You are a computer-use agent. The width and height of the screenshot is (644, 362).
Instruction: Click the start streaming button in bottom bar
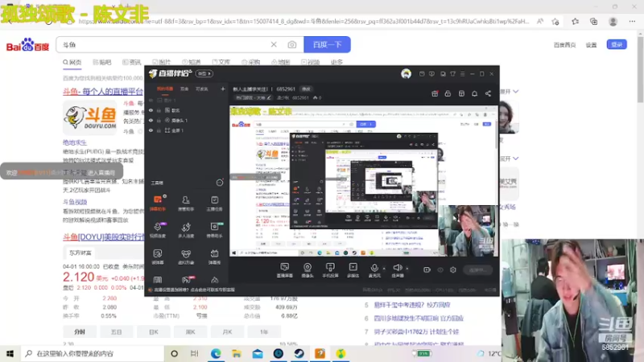pos(477,269)
